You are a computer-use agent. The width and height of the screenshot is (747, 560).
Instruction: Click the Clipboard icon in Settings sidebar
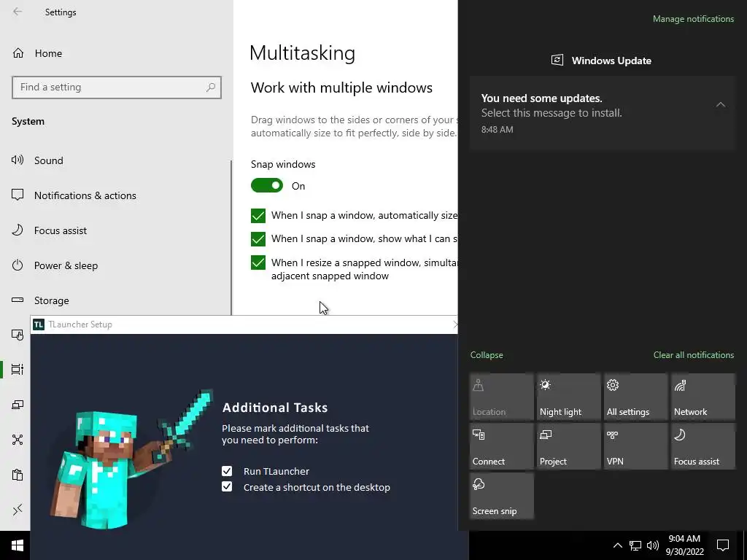click(18, 475)
